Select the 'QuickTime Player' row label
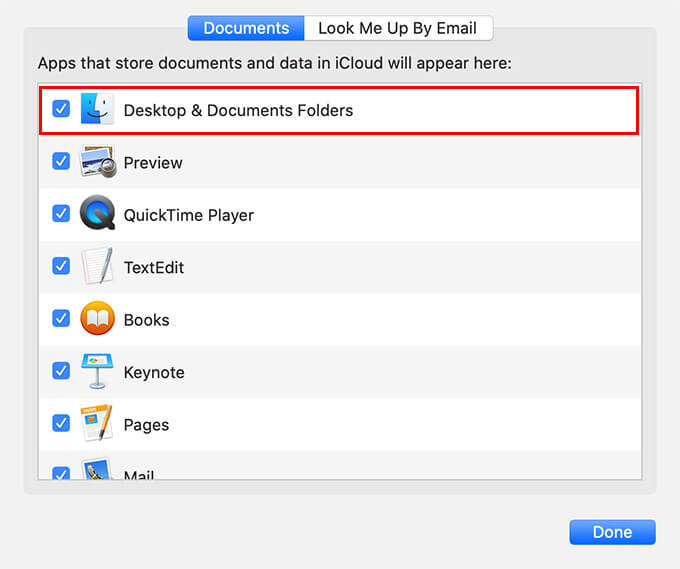 pyautogui.click(x=189, y=216)
